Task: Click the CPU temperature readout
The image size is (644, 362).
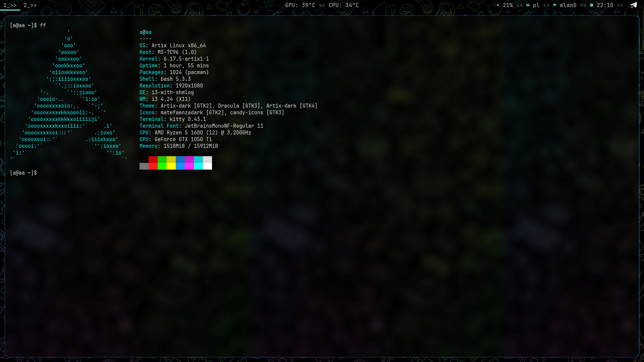Action: click(343, 5)
